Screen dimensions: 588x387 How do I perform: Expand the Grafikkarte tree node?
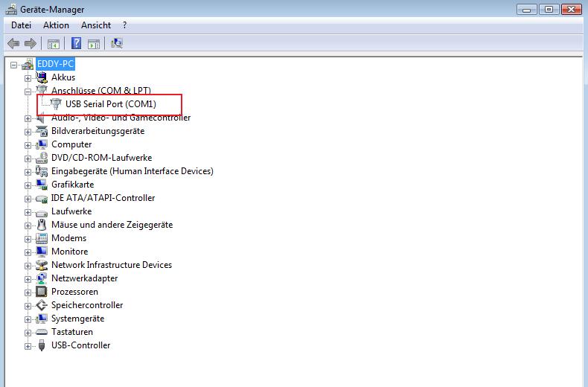coord(28,185)
